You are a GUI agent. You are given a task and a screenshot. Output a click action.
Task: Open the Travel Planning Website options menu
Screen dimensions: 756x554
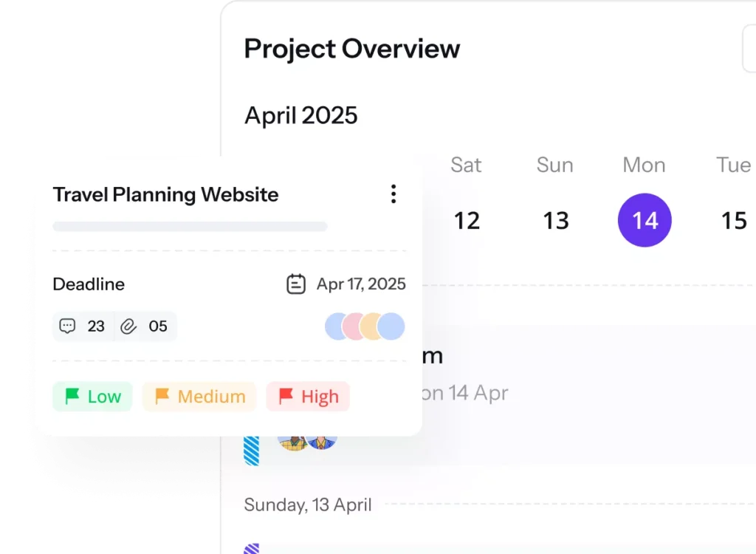coord(394,194)
